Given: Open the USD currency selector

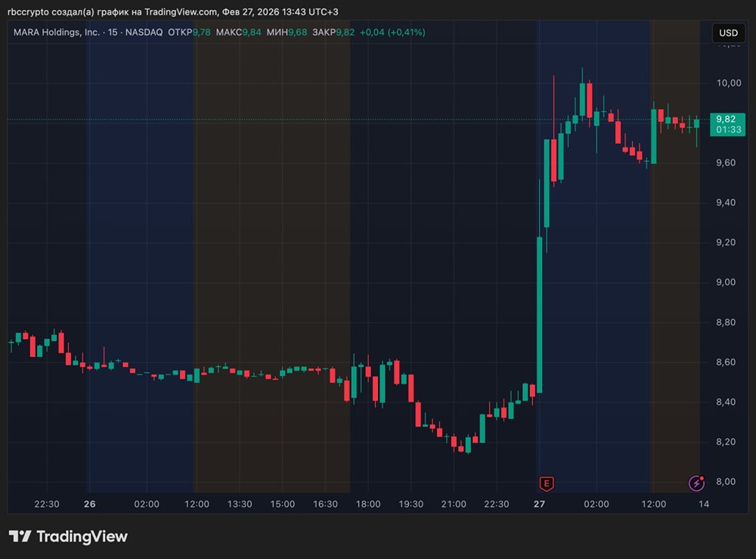Looking at the screenshot, I should [728, 33].
